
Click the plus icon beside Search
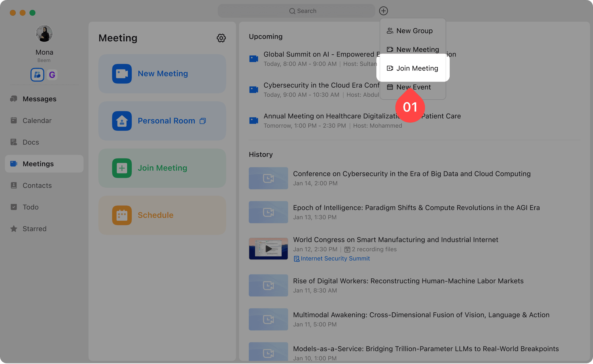tap(384, 11)
